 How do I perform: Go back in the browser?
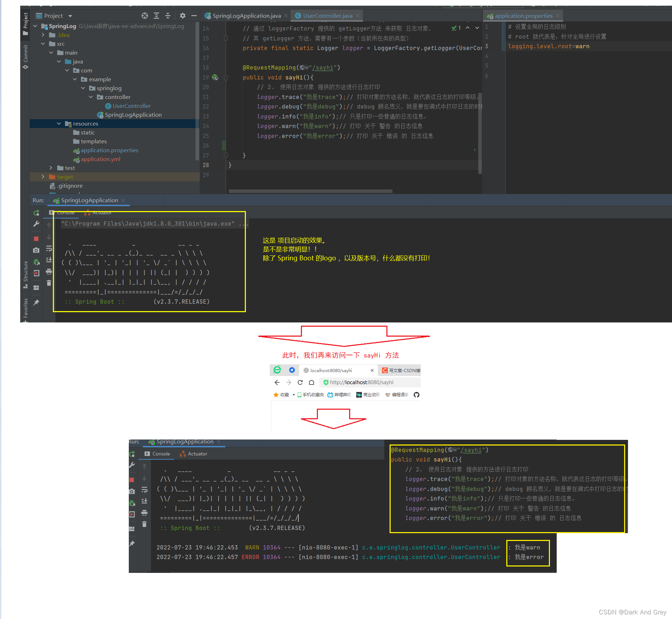click(277, 382)
